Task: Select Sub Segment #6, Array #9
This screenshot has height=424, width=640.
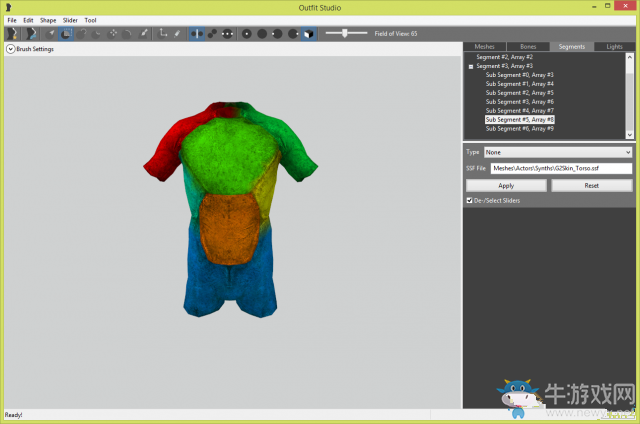Action: click(520, 129)
